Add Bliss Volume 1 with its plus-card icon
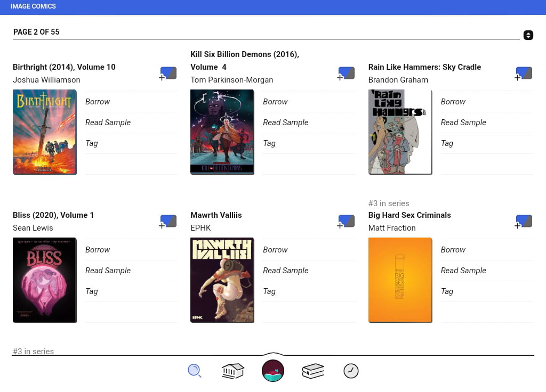The width and height of the screenshot is (546, 392). click(168, 222)
